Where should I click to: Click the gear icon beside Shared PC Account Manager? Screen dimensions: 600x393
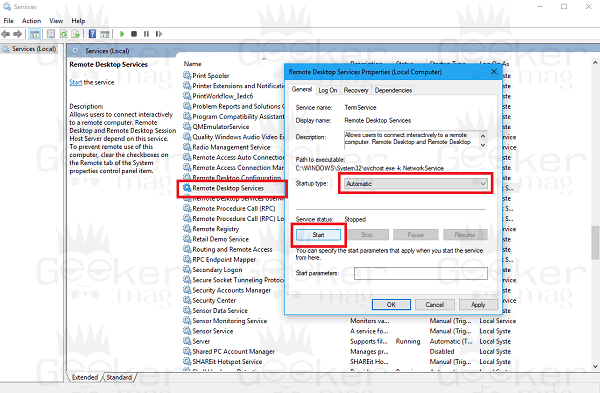[187, 351]
